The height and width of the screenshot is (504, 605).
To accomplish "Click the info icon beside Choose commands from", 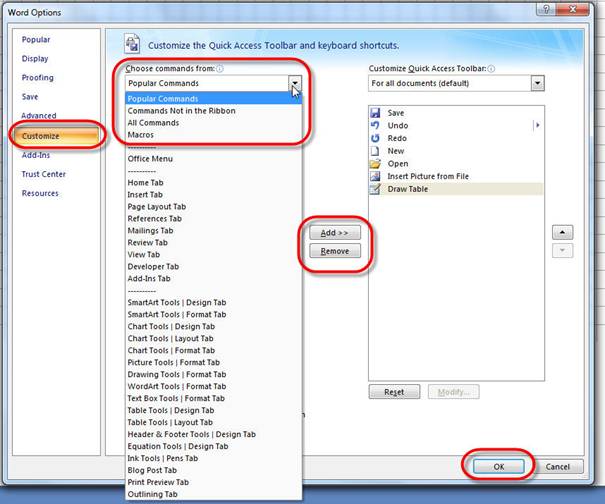I will coord(220,69).
